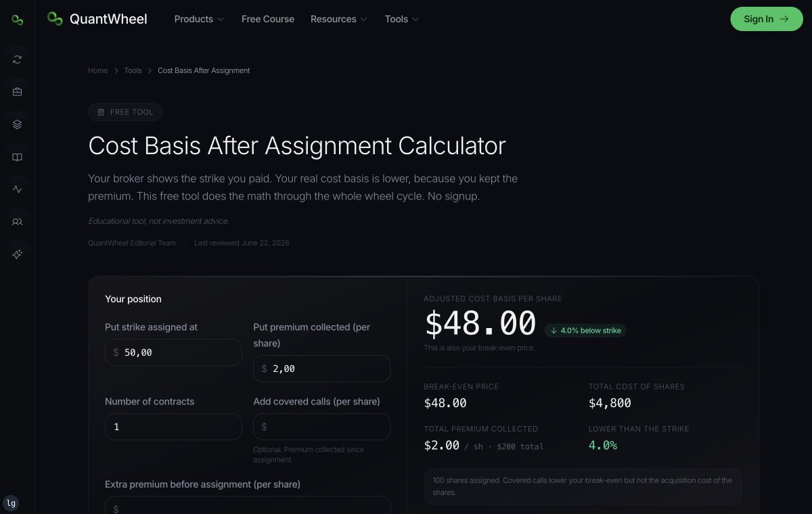Click Cost Basis After Assignment breadcrumb
Viewport: 812px width, 514px height.
(204, 70)
